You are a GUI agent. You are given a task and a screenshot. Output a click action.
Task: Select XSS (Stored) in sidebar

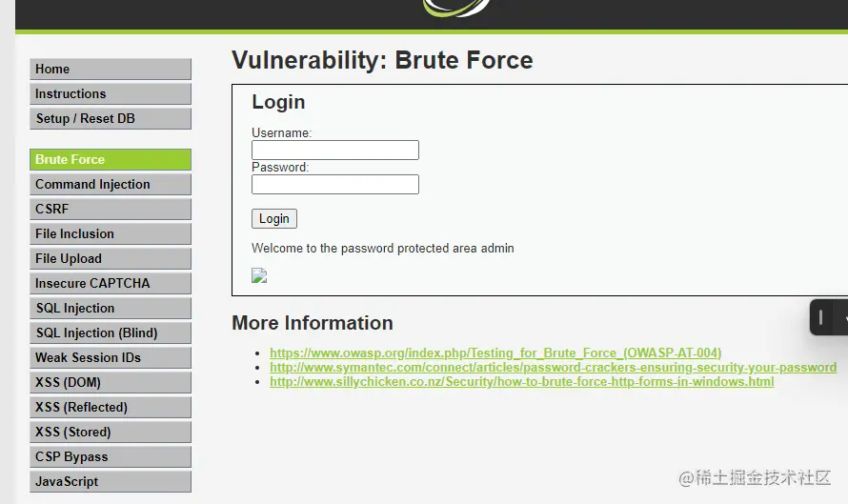[110, 433]
